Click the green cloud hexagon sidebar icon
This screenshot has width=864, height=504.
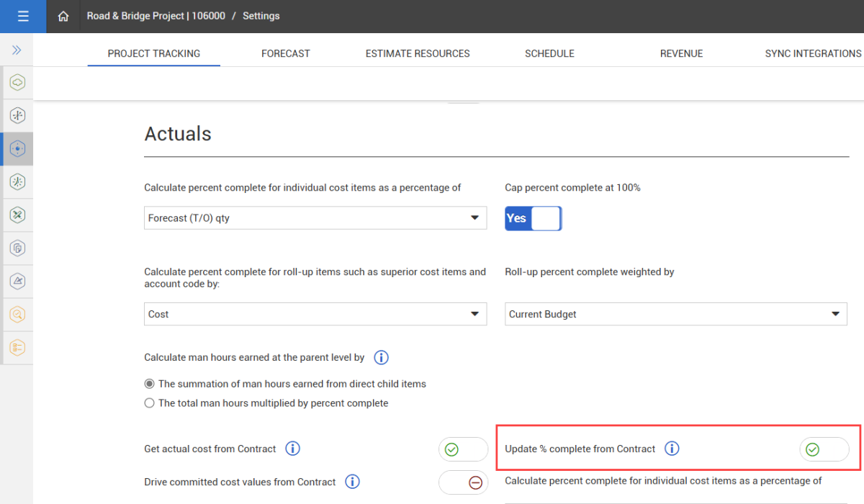[18, 83]
